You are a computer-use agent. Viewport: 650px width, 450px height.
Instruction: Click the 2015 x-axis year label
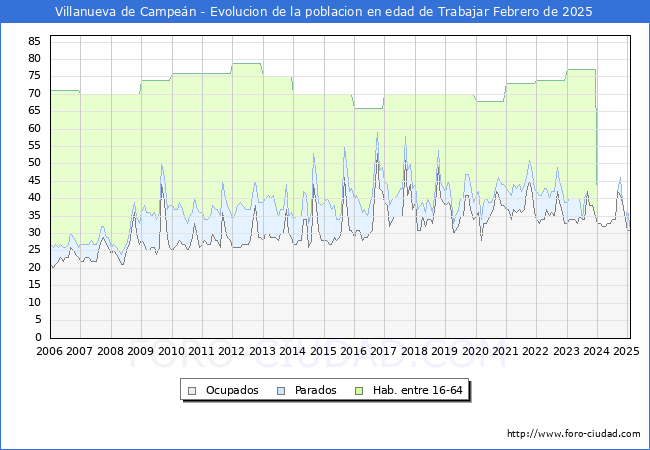tap(323, 351)
